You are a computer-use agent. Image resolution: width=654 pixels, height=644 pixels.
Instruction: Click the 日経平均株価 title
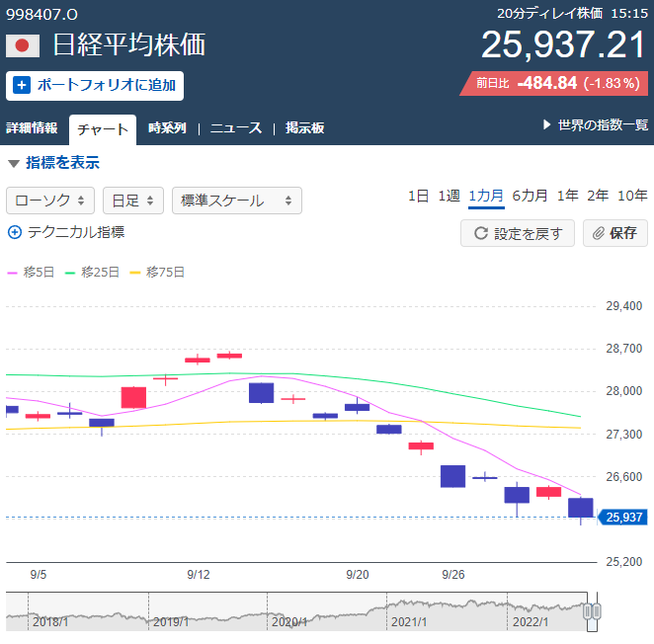click(x=129, y=44)
